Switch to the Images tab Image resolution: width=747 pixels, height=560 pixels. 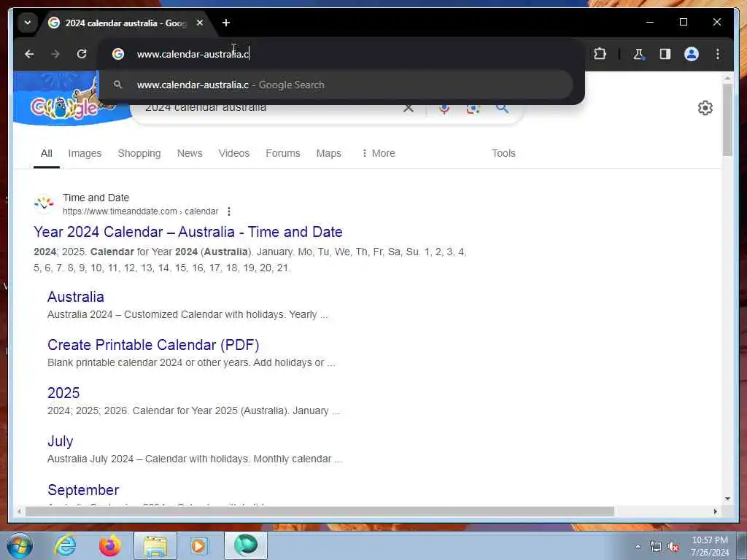point(85,153)
